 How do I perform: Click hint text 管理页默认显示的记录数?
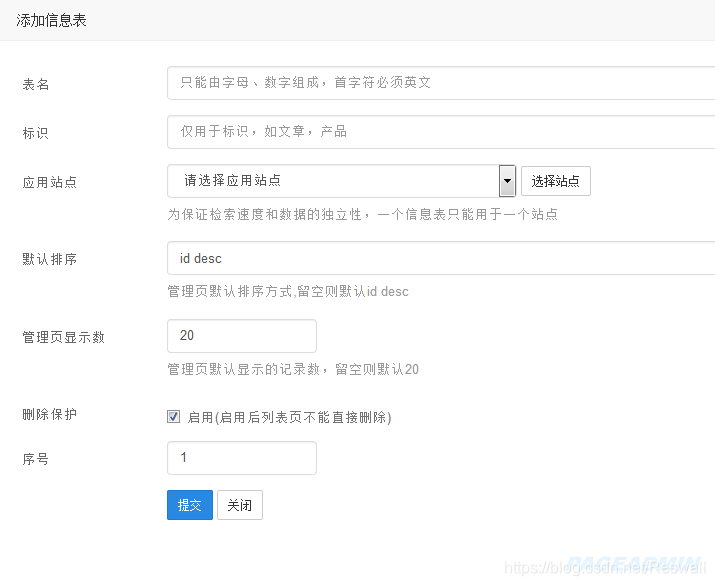pyautogui.click(x=244, y=369)
